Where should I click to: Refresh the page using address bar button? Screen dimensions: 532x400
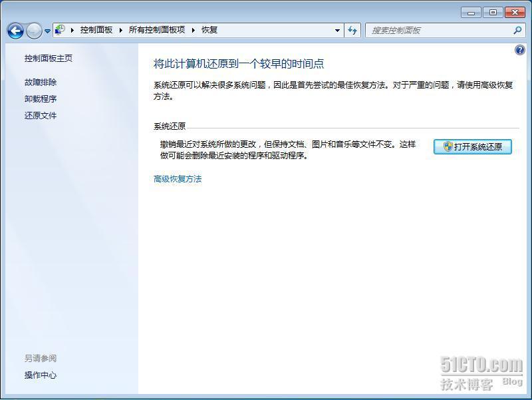(352, 30)
